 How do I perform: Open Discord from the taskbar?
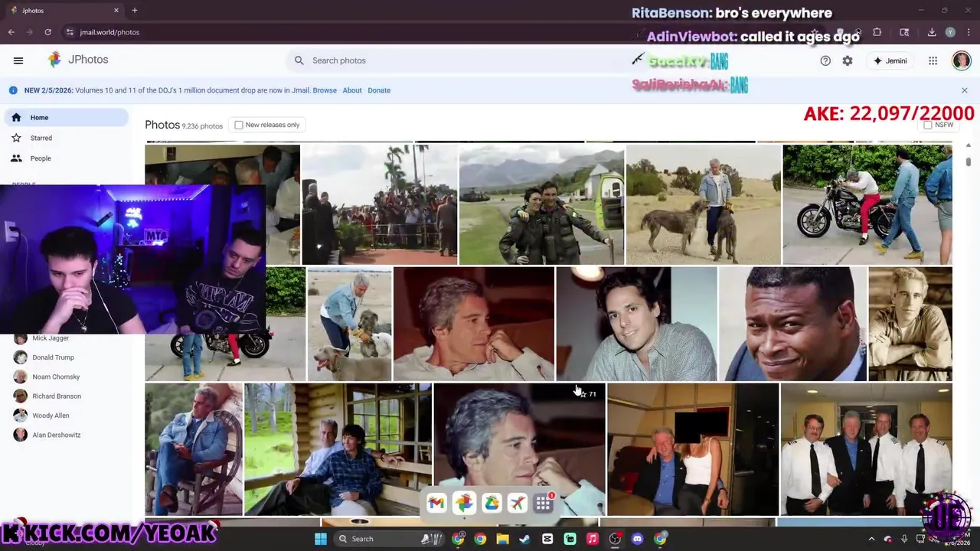[x=637, y=539]
